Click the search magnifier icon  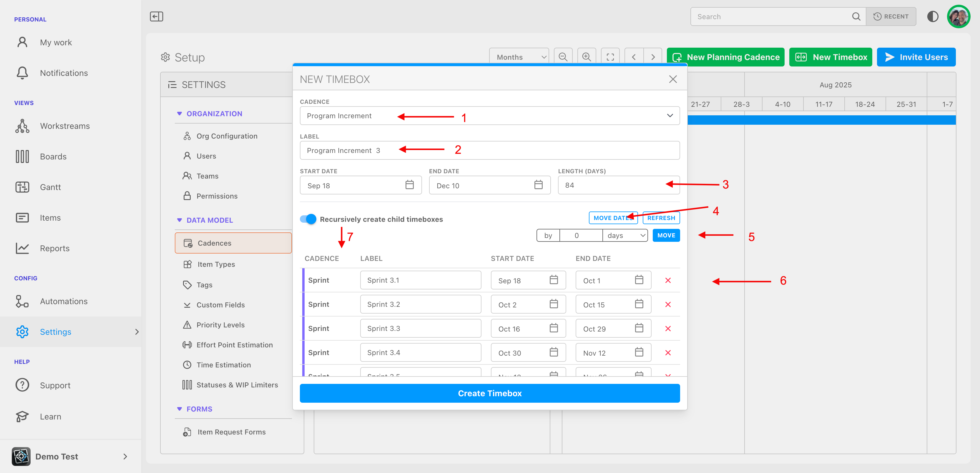[x=856, y=16]
